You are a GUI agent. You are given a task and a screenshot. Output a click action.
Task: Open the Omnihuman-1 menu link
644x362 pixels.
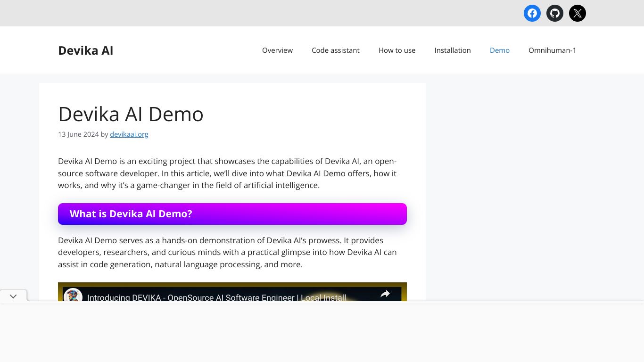[552, 50]
